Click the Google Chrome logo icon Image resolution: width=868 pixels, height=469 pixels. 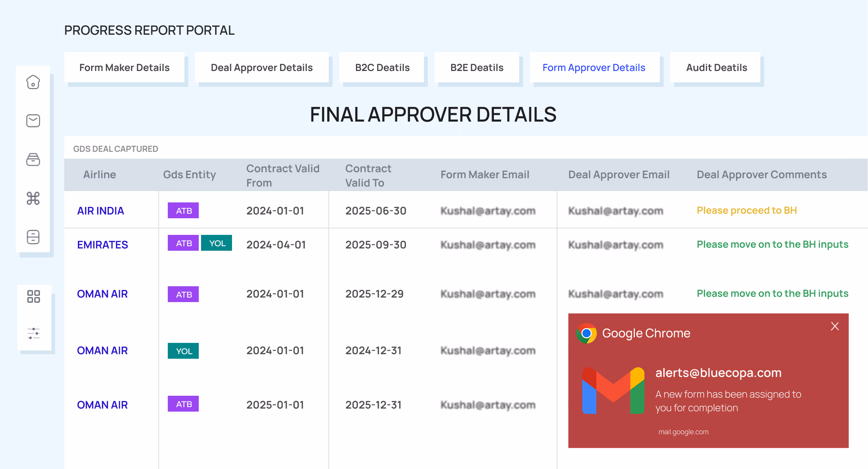586,333
